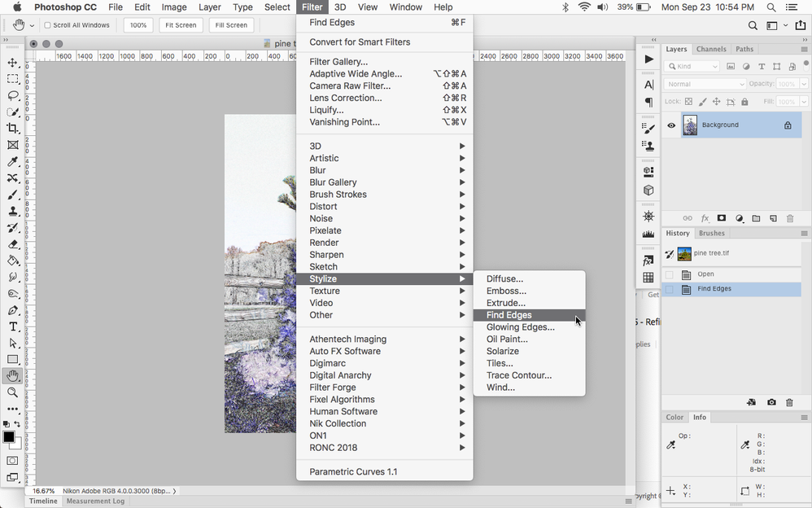812x508 pixels.
Task: Toggle lock transparent pixels
Action: pos(689,102)
